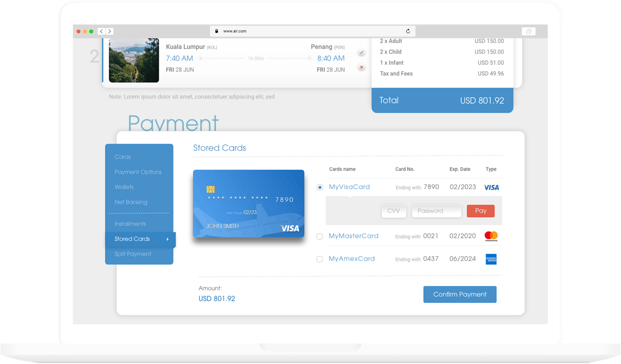This screenshot has height=364, width=621.
Task: Focus the CVV input field
Action: [x=394, y=211]
